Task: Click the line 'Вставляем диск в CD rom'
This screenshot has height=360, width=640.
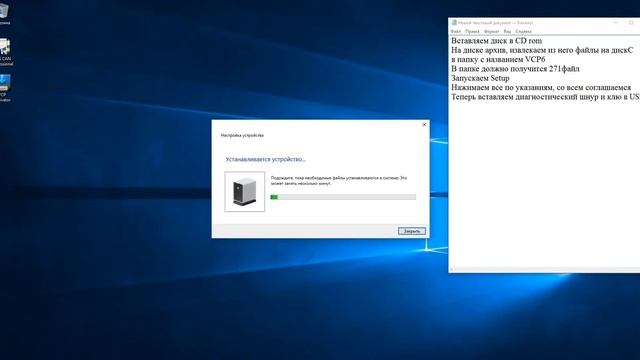Action: coord(497,41)
